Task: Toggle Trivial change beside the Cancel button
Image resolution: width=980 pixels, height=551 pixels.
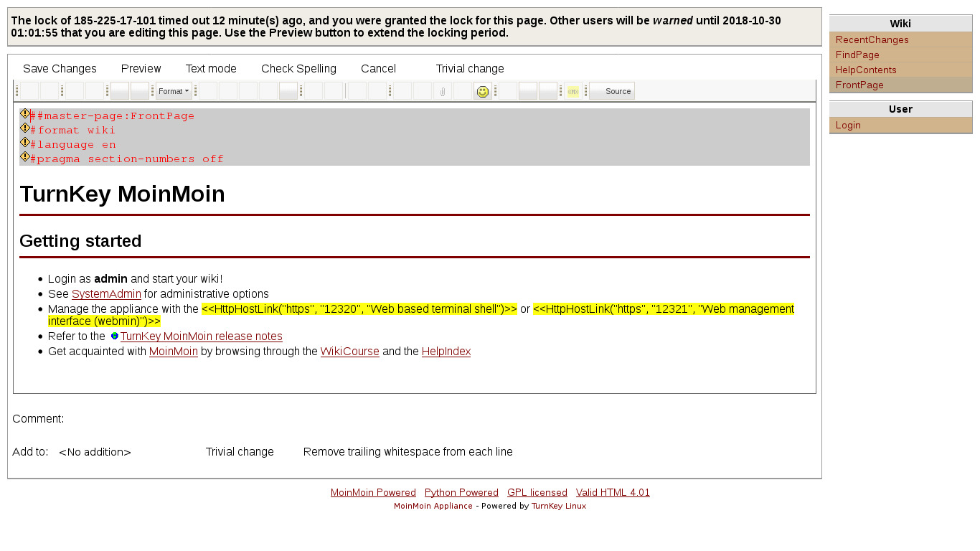Action: pos(470,69)
